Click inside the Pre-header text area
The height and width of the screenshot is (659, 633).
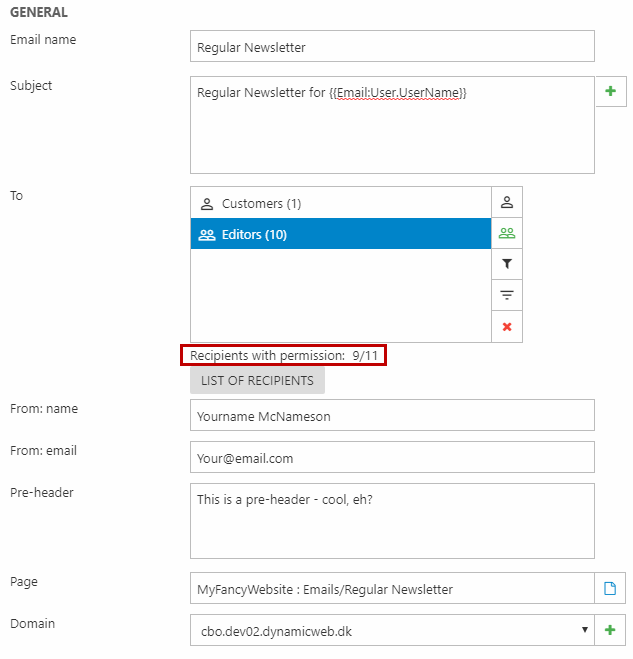coord(392,521)
